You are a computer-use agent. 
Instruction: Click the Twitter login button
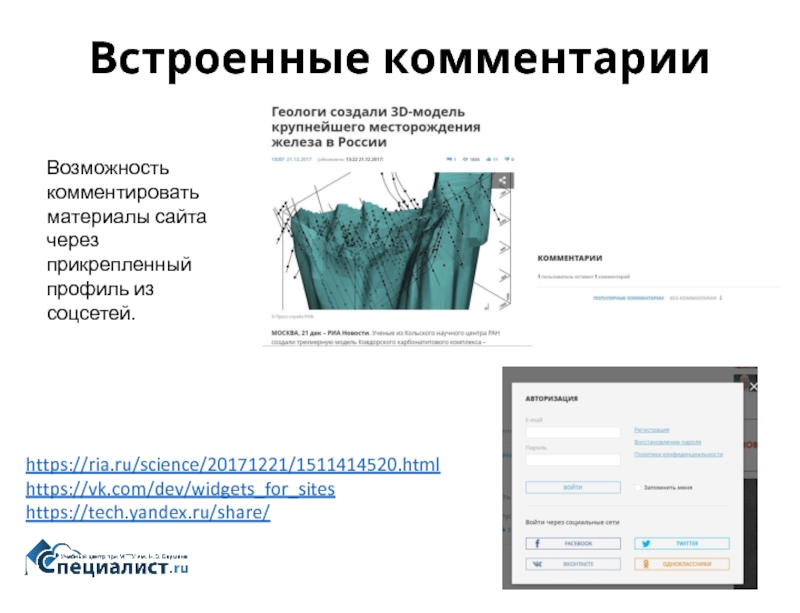(x=682, y=544)
